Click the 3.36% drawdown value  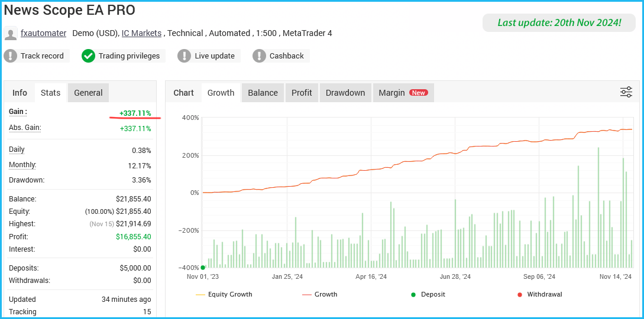click(141, 180)
